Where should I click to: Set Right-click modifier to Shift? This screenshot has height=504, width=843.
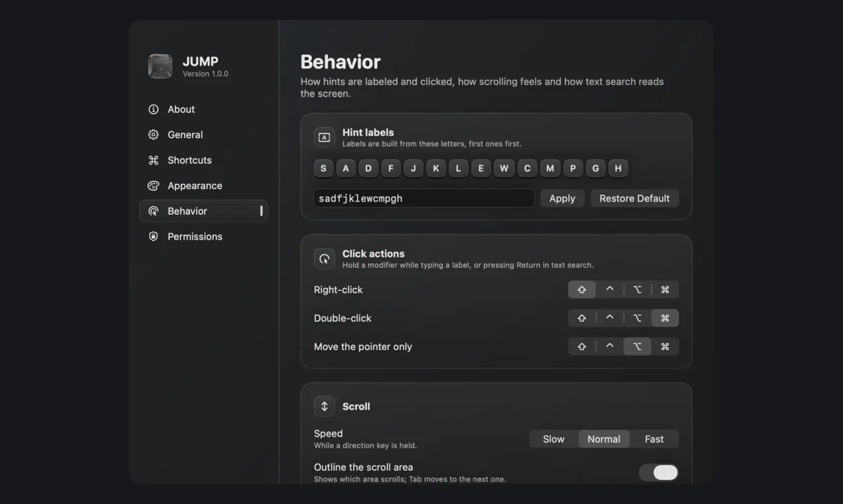[582, 290]
